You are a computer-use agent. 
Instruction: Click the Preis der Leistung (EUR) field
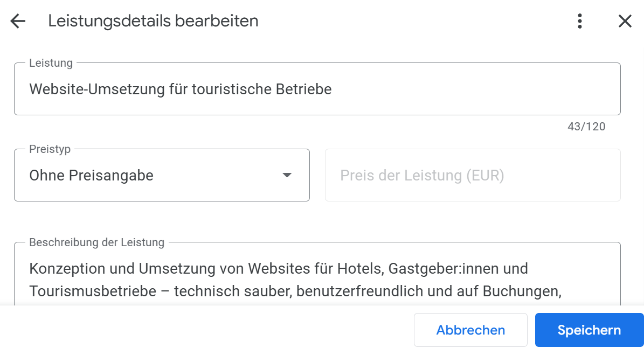(472, 176)
